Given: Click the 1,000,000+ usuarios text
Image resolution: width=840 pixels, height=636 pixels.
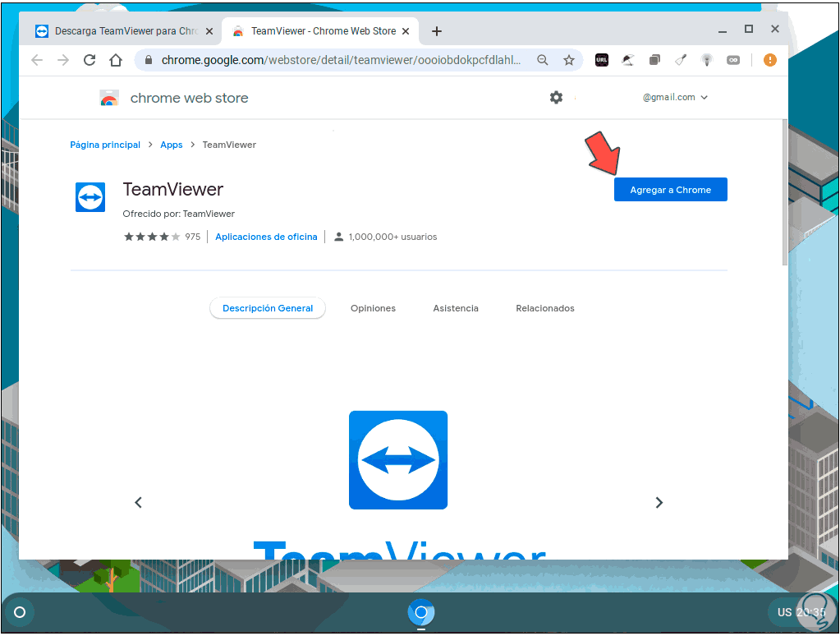Looking at the screenshot, I should tap(392, 237).
